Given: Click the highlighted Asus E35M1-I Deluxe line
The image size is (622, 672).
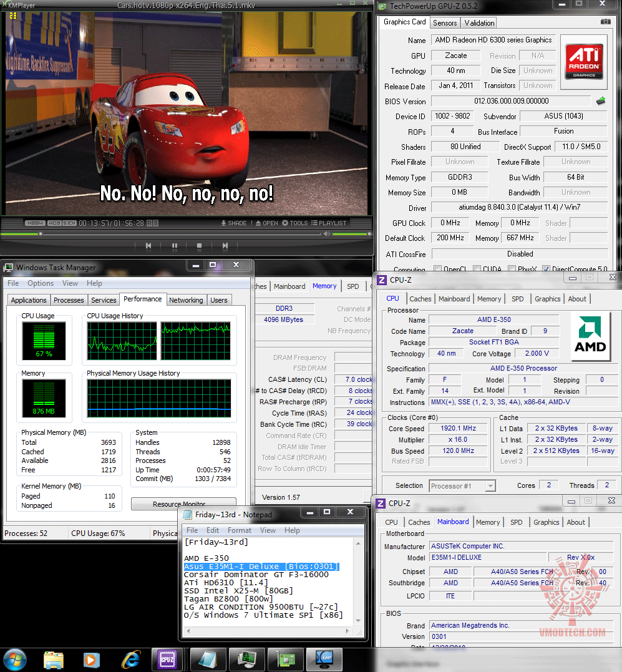Looking at the screenshot, I should (x=261, y=567).
